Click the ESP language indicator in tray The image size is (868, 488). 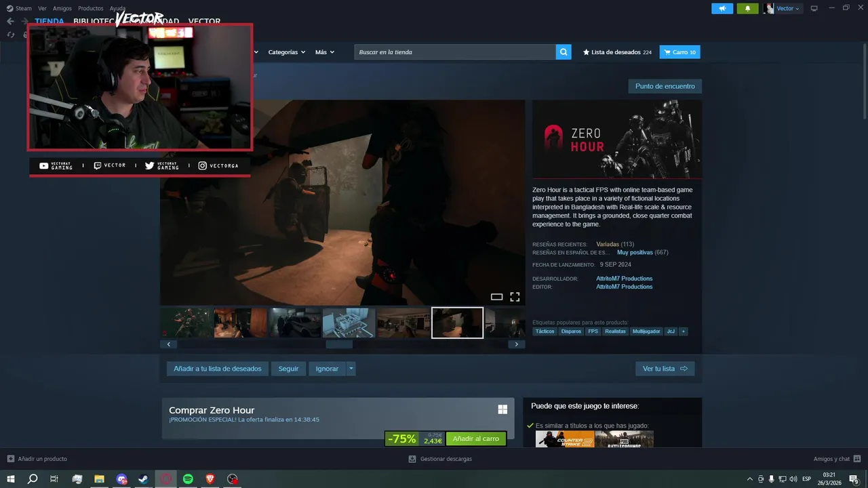(806, 479)
